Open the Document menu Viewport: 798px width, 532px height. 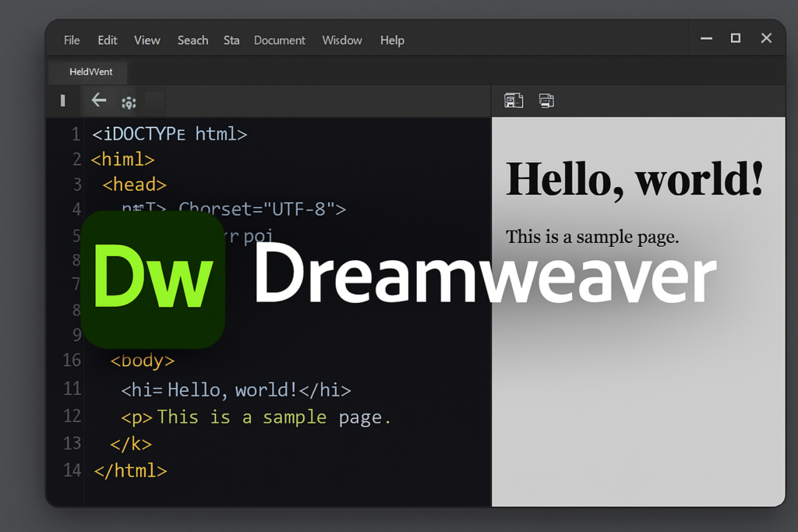coord(280,41)
